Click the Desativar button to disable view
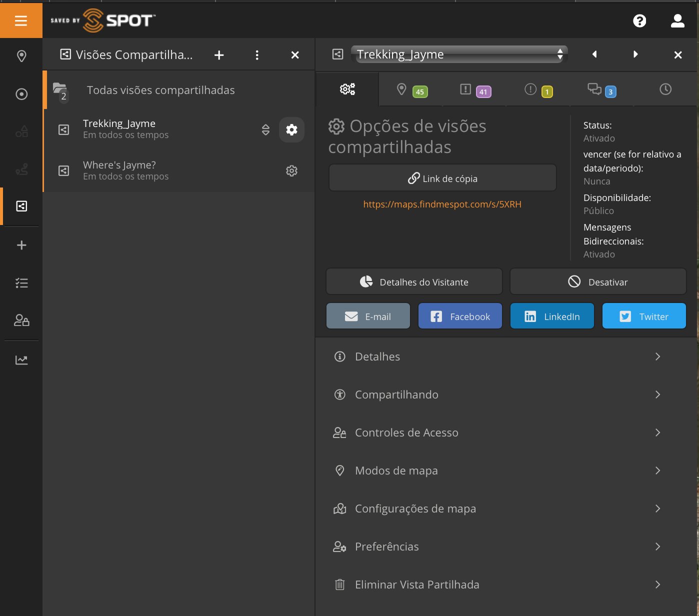699x616 pixels. (x=598, y=282)
